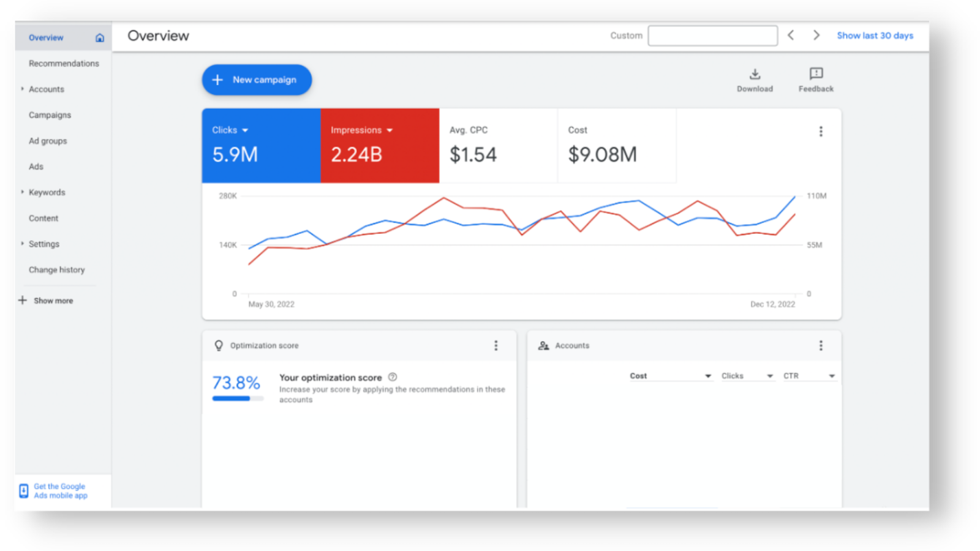Click the home icon beside Overview
Viewport: 980px width, 551px height.
click(100, 38)
